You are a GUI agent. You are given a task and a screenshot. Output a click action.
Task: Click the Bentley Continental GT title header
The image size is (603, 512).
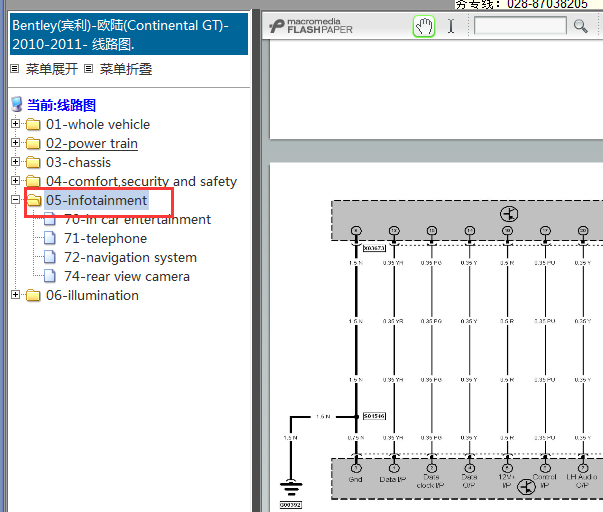[128, 34]
